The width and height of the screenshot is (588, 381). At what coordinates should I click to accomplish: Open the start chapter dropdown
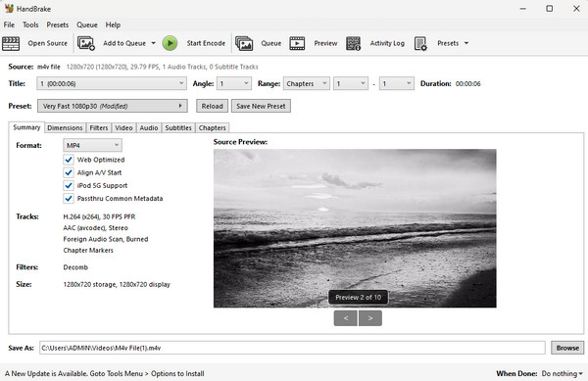coord(351,83)
